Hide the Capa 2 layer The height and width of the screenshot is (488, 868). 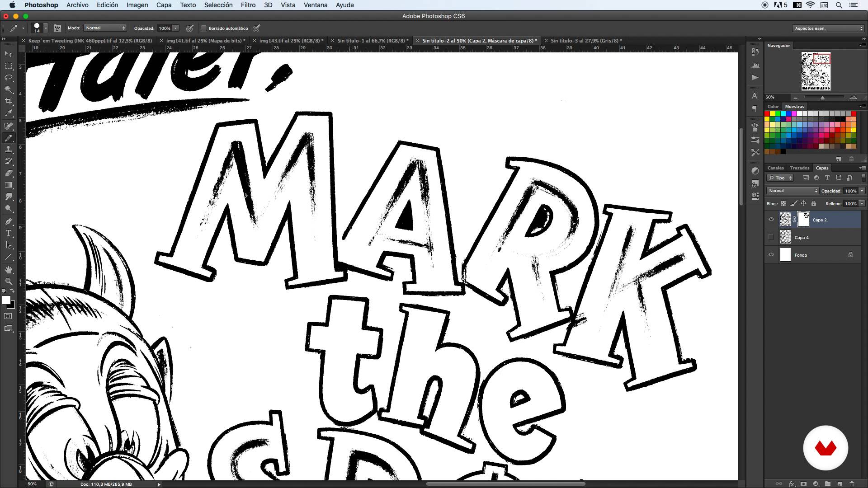tap(771, 220)
